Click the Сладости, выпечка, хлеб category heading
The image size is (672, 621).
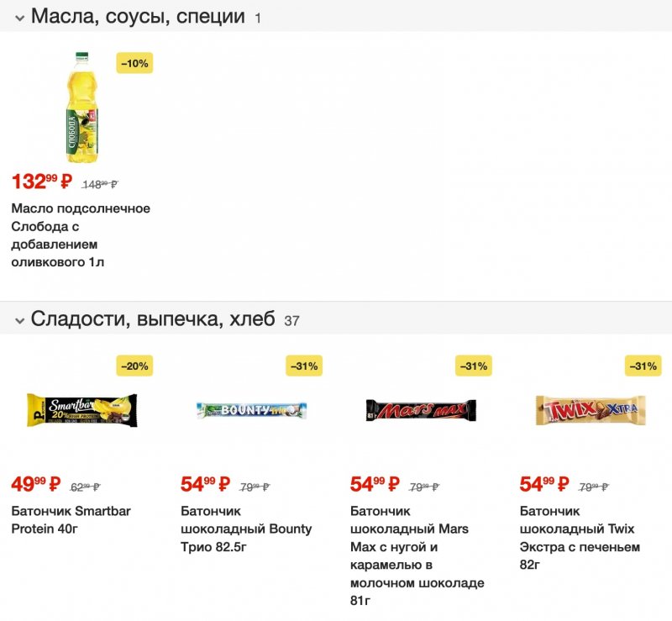coord(153,319)
